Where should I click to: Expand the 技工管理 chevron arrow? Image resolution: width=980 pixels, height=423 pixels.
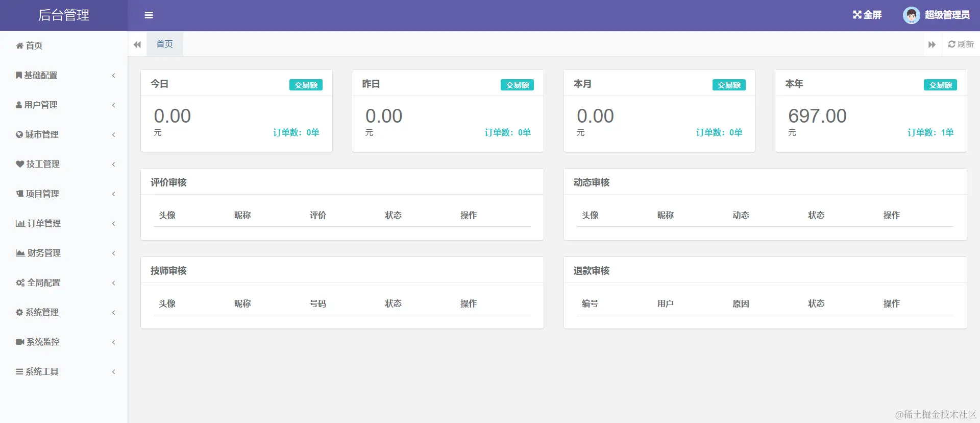114,165
